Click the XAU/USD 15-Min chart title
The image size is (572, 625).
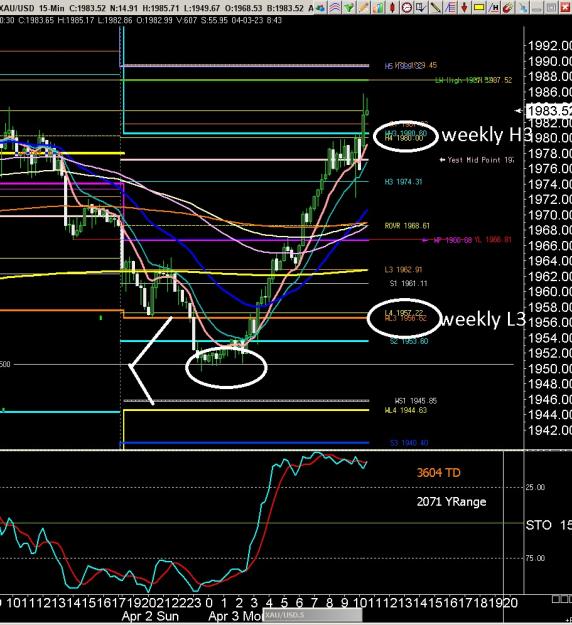32,8
